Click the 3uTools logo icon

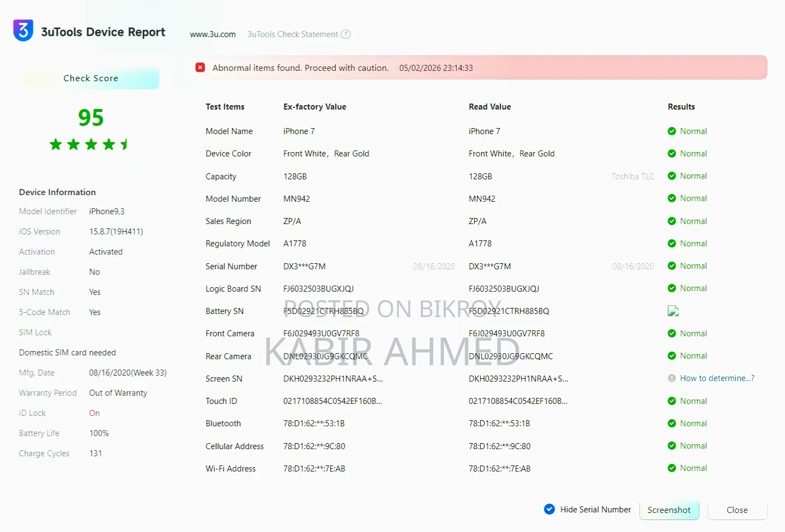pos(23,31)
